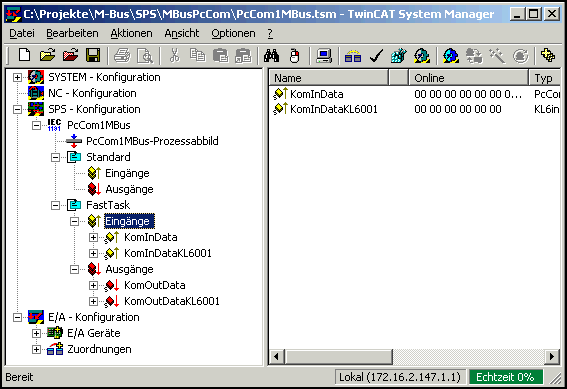The width and height of the screenshot is (567, 389).
Task: Open the Optionen menu
Action: click(233, 33)
